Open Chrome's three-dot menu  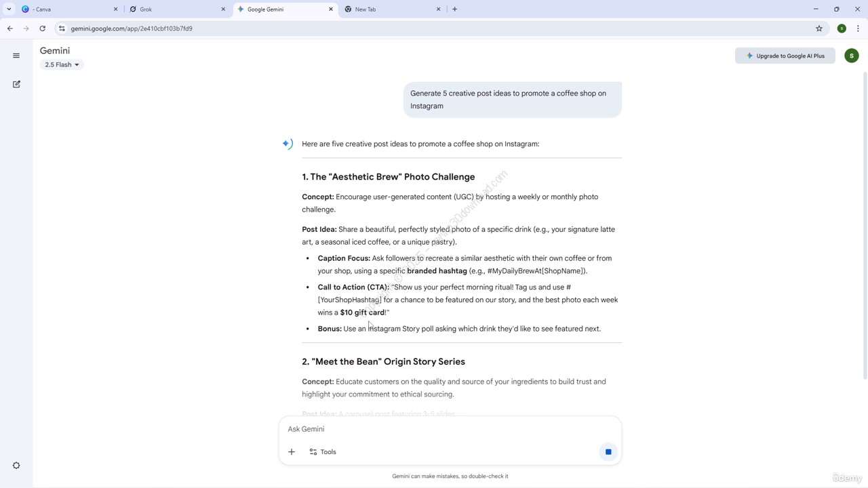[858, 28]
